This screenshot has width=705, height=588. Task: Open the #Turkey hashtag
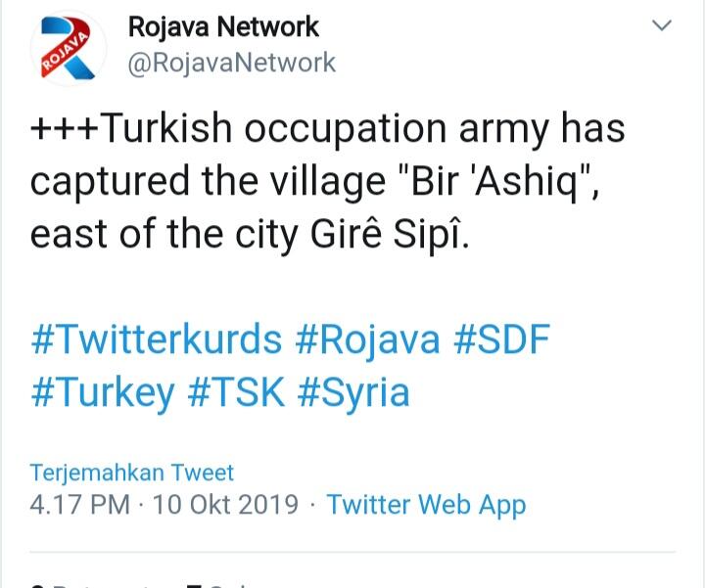tap(103, 392)
